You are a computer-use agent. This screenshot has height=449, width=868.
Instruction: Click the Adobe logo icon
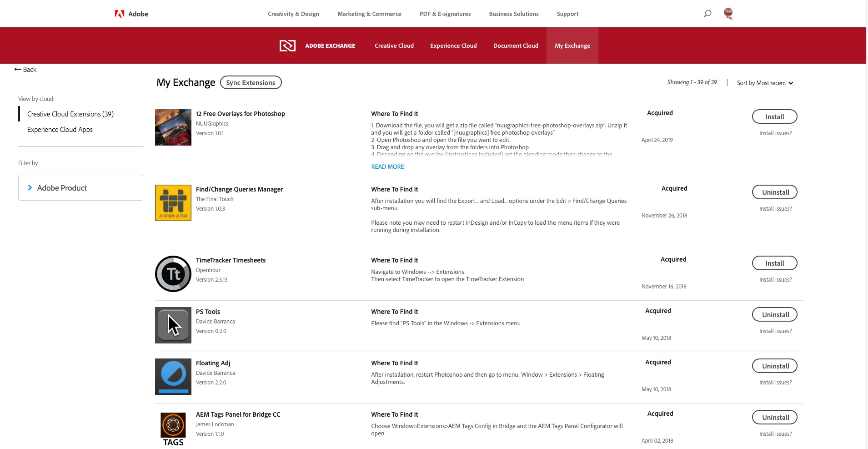[120, 14]
